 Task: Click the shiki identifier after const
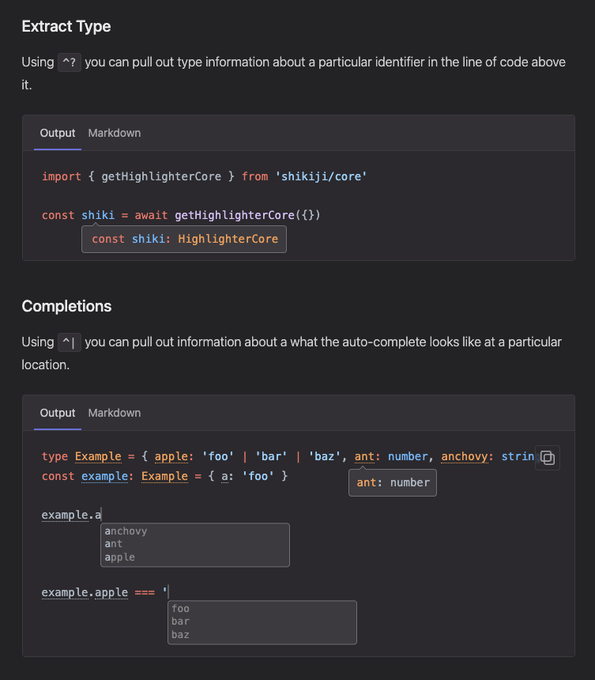pos(98,215)
